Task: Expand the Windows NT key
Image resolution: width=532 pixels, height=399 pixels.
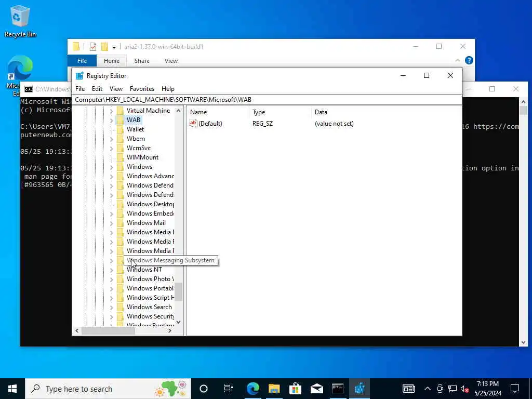Action: coord(111,270)
